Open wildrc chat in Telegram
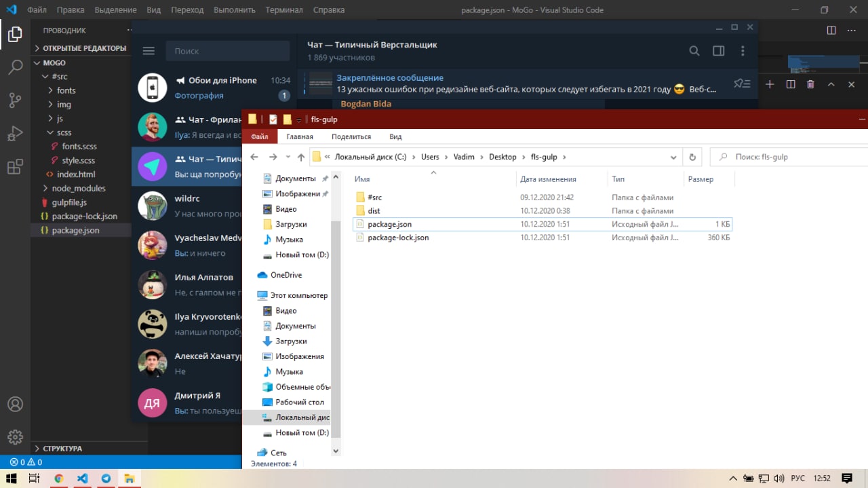Screen dimensions: 868x488 [x=188, y=206]
